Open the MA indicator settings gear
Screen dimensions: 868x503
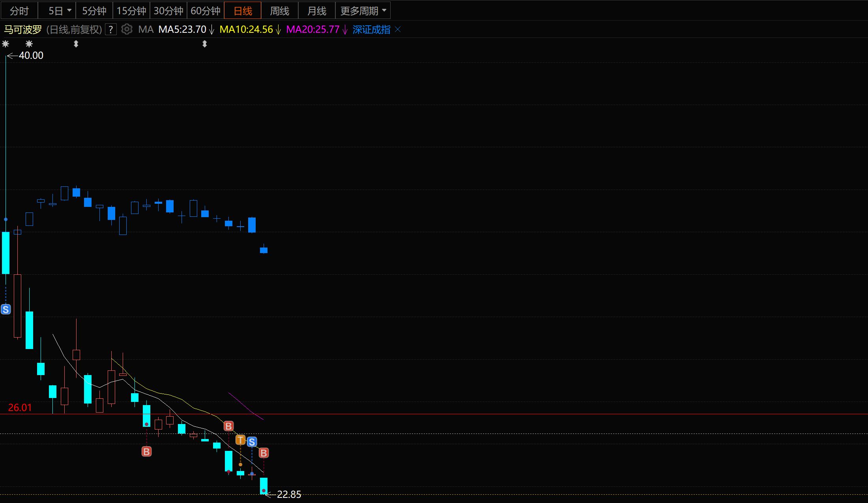(x=127, y=30)
